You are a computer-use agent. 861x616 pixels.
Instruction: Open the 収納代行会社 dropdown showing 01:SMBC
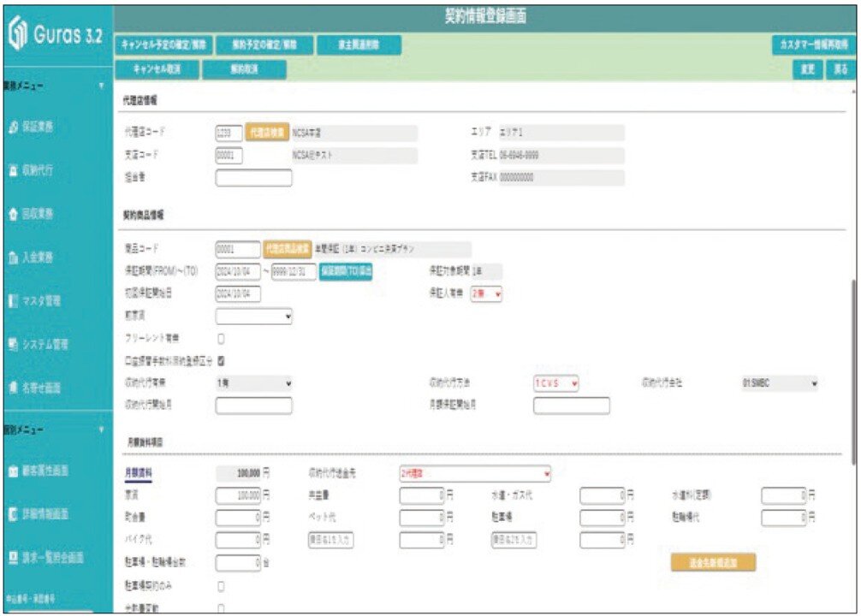tap(779, 384)
